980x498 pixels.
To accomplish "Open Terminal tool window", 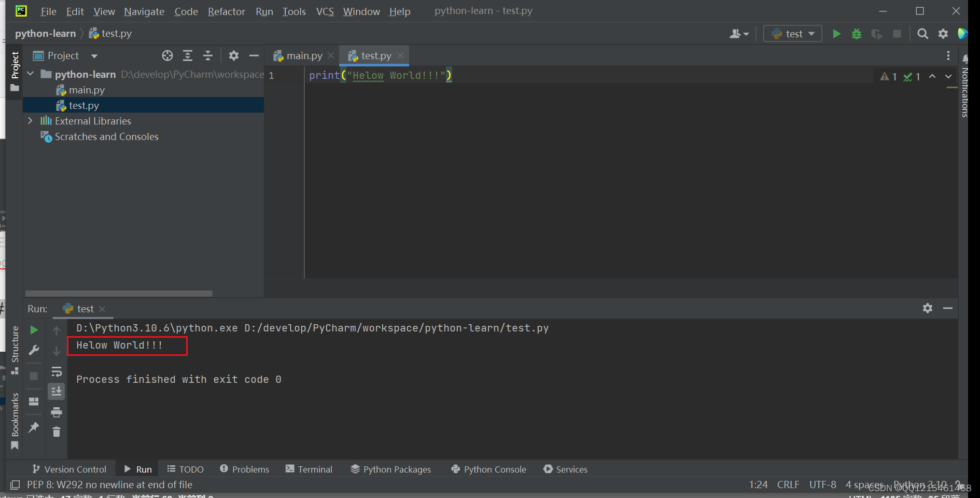I will coord(309,469).
